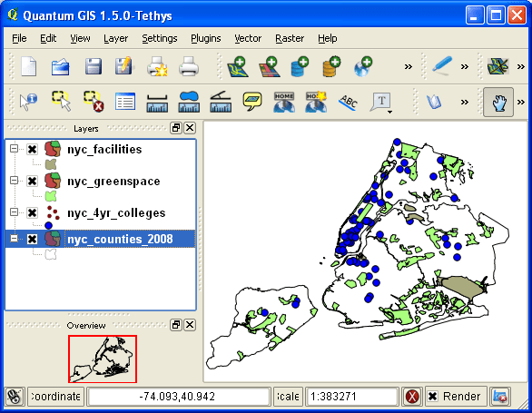Image resolution: width=532 pixels, height=413 pixels.
Task: Expand map navigation toolbar overflow chevron
Action: pyautogui.click(x=521, y=103)
